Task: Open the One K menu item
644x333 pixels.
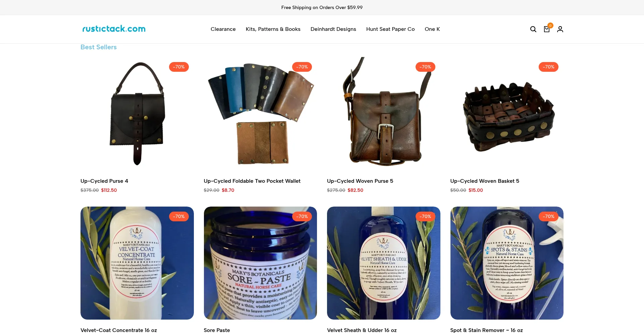Action: coord(432,29)
